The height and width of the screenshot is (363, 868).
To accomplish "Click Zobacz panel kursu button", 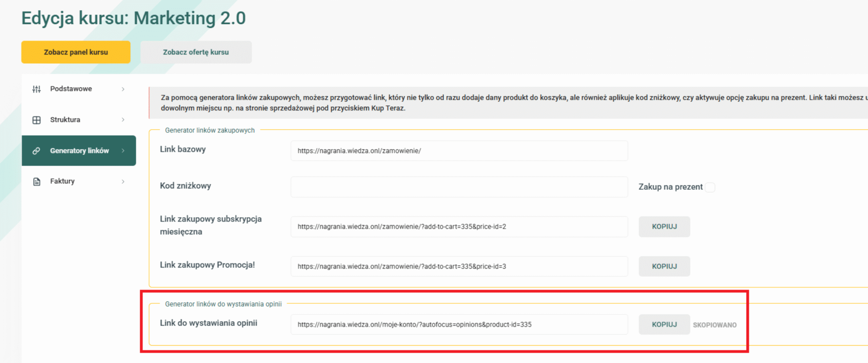I will [x=76, y=52].
